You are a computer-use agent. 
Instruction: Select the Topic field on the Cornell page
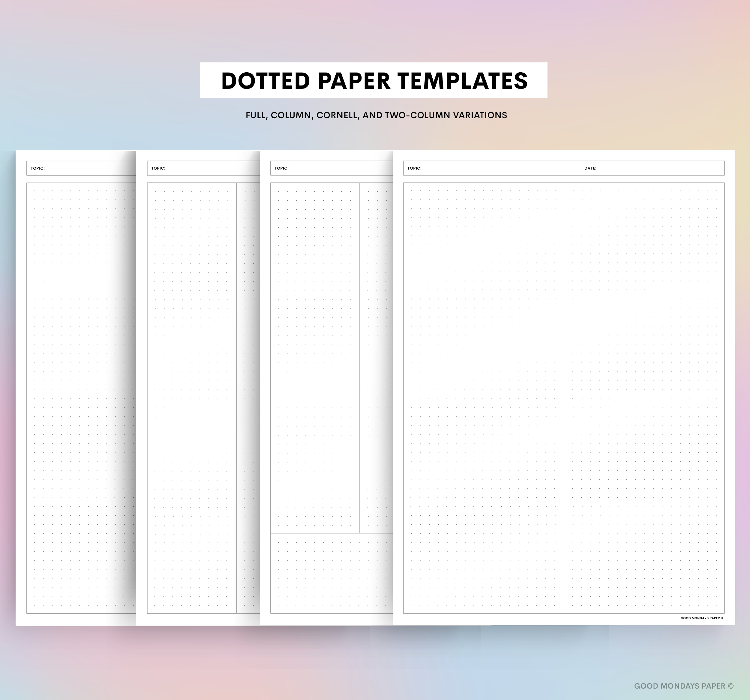point(331,168)
